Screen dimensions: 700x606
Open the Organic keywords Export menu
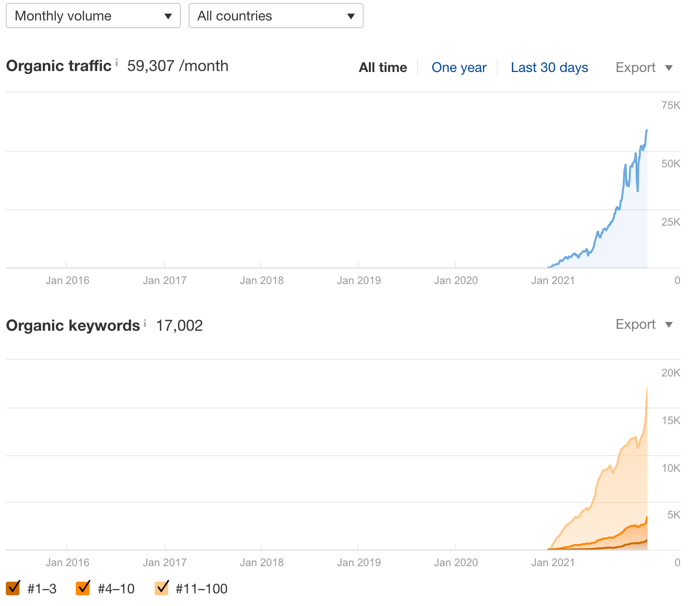click(644, 324)
